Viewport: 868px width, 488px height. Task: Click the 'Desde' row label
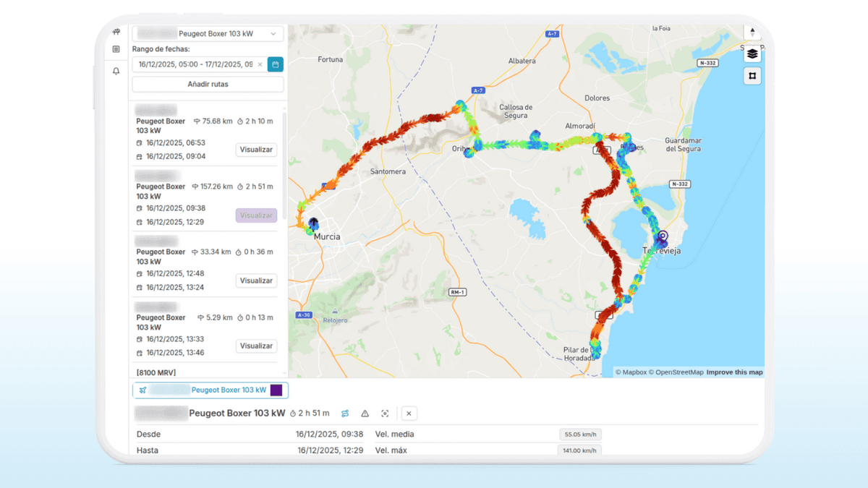148,435
